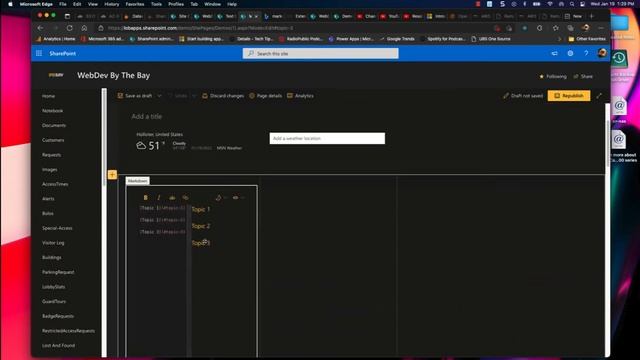Open the File menu

click(62, 4)
